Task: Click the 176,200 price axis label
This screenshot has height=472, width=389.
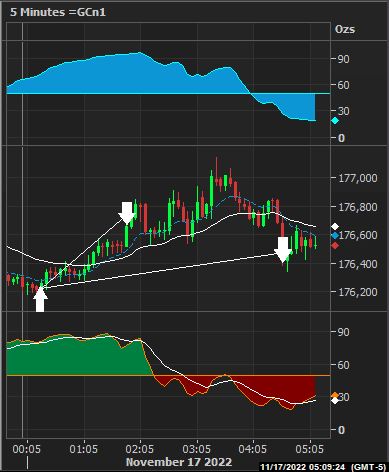Action: 358,292
